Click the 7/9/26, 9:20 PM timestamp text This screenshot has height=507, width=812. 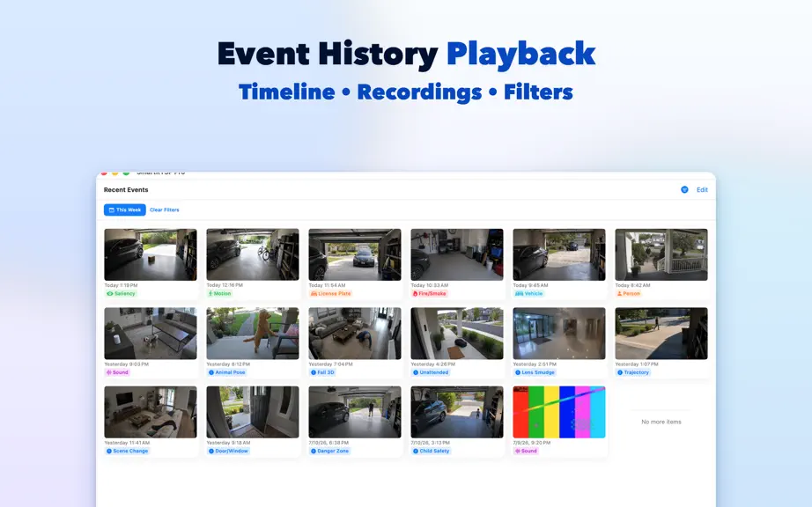coord(532,443)
